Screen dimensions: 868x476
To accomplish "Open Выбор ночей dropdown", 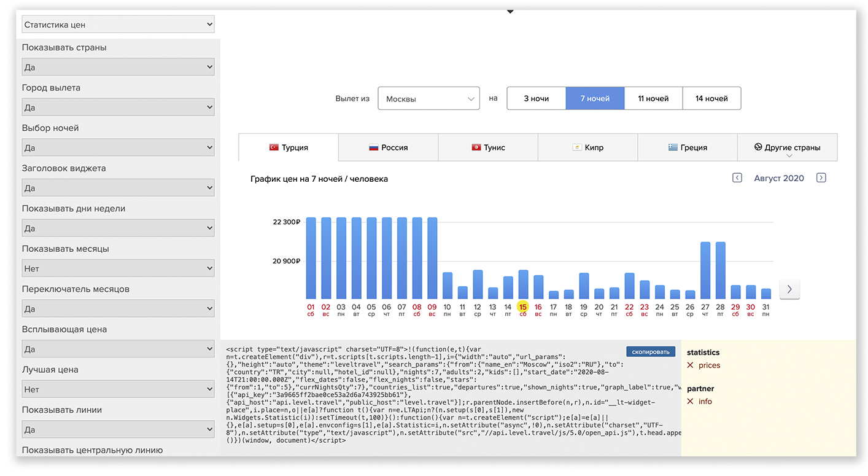I will pyautogui.click(x=118, y=148).
